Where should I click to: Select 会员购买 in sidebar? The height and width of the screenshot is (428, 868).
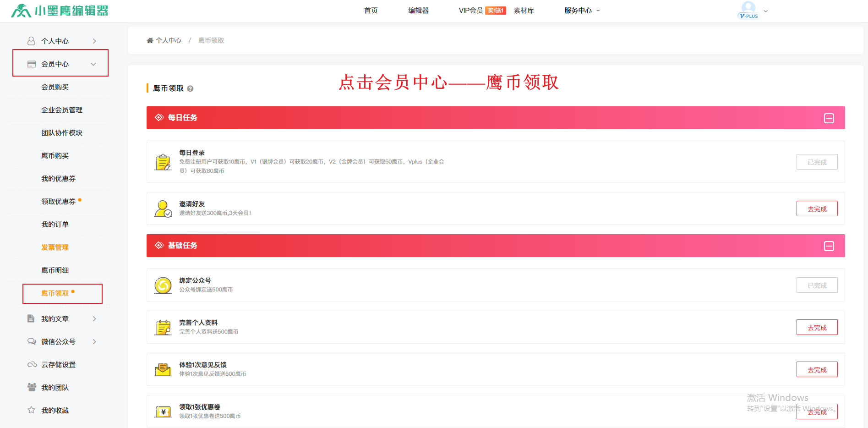point(55,87)
